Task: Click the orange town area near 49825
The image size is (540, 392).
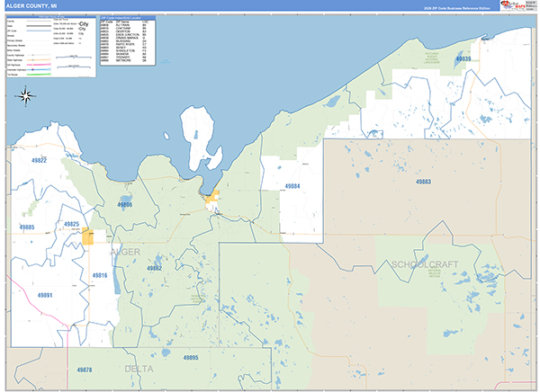Action: (x=87, y=236)
